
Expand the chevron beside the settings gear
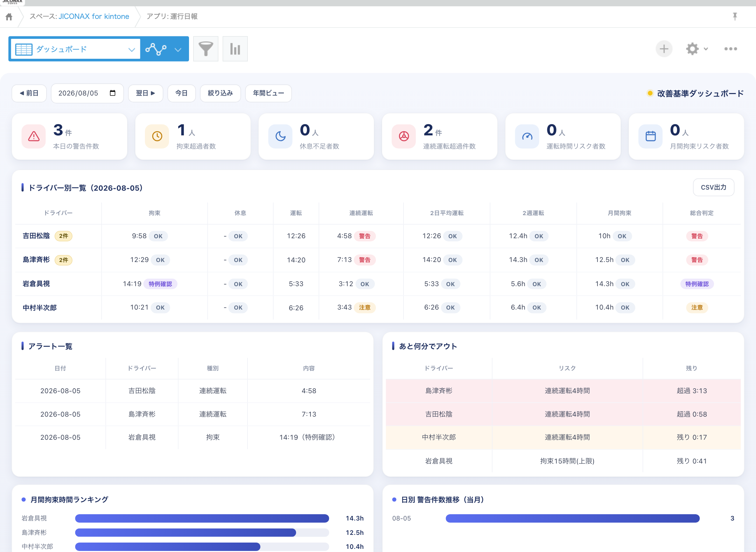(706, 49)
